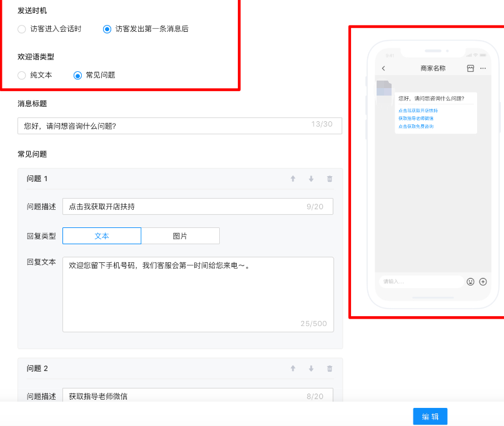Delete 问题 1 using the trash icon
The height and width of the screenshot is (426, 504).
(329, 179)
